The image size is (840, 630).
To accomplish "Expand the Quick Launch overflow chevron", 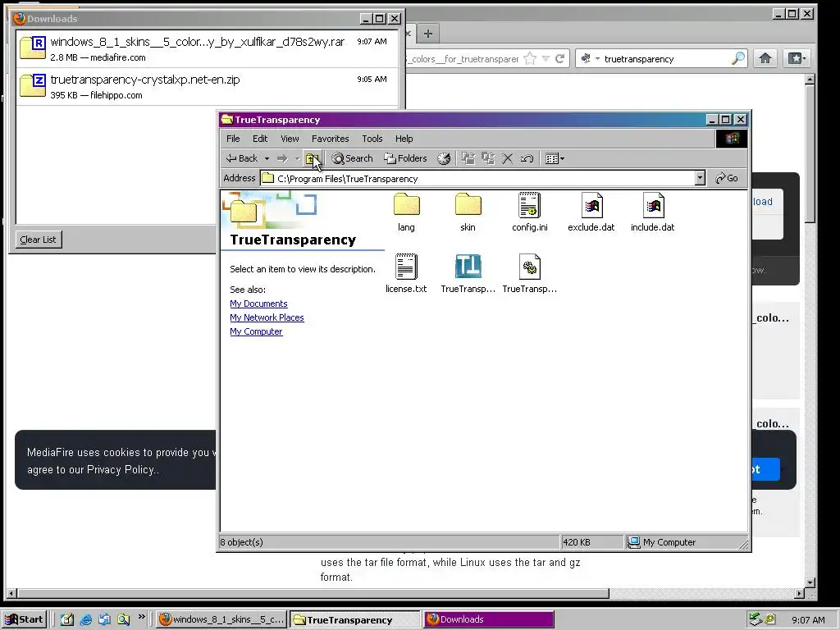I will (141, 617).
